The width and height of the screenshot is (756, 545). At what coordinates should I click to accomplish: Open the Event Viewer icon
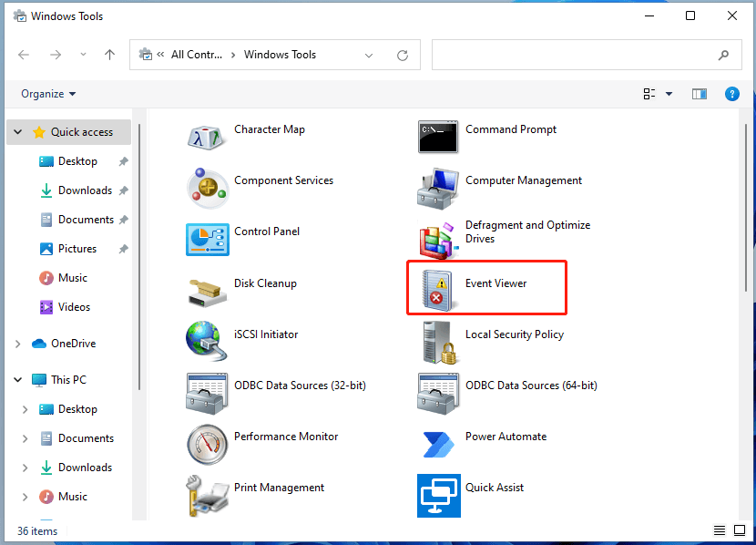tap(438, 288)
